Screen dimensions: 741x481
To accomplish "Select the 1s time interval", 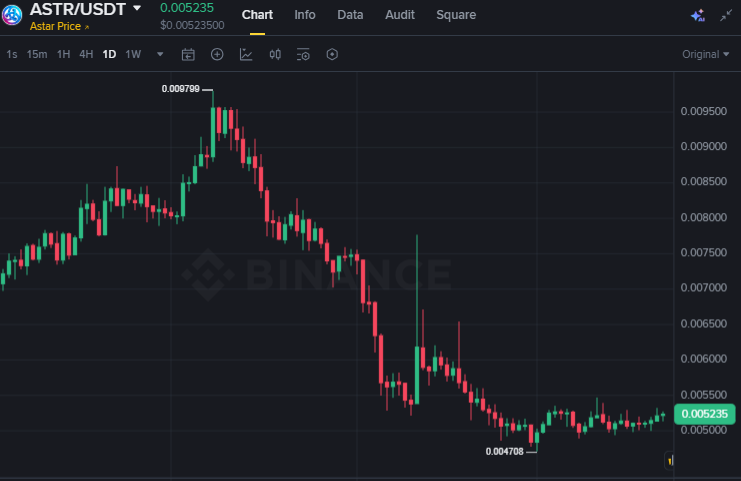I will point(12,54).
